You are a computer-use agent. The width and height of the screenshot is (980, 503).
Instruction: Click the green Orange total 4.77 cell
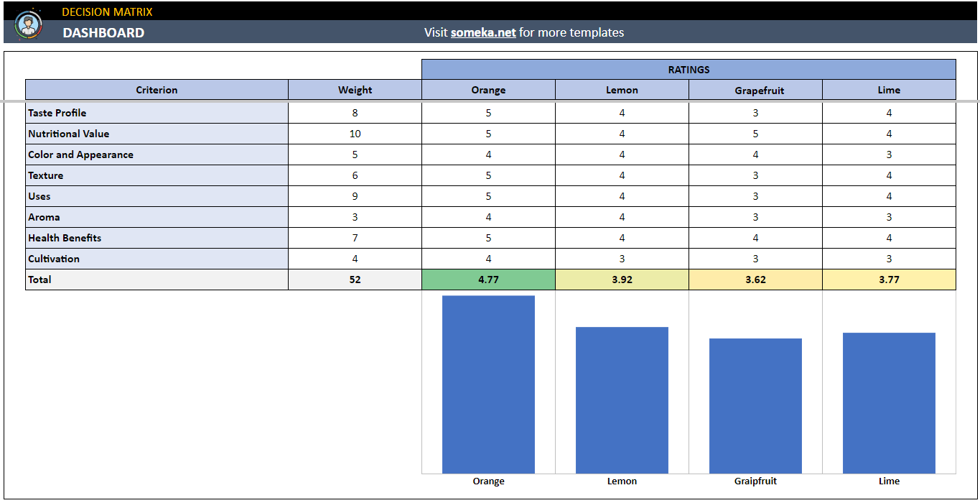[x=488, y=280]
